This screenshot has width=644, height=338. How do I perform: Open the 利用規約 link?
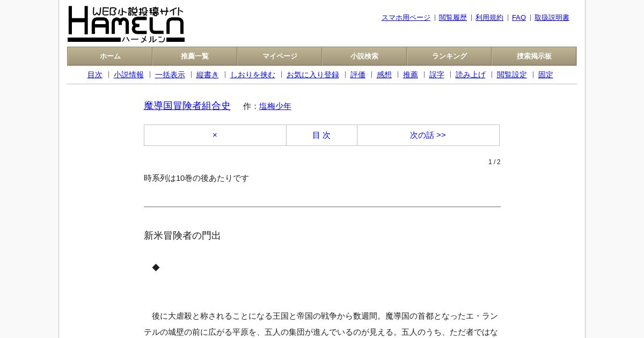point(489,18)
